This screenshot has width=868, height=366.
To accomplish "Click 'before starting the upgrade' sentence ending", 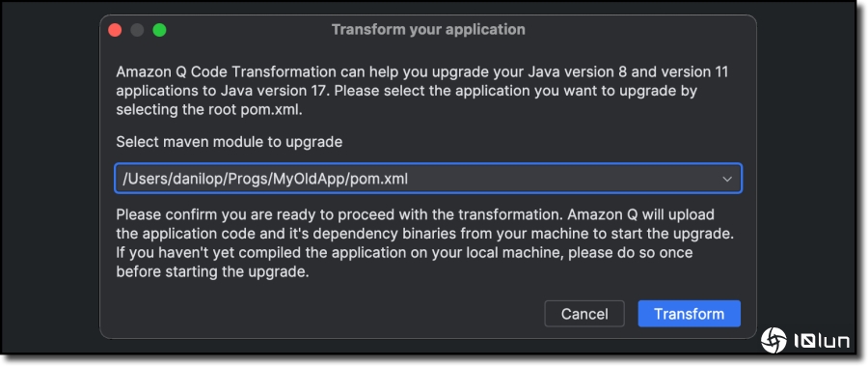I will tap(212, 273).
